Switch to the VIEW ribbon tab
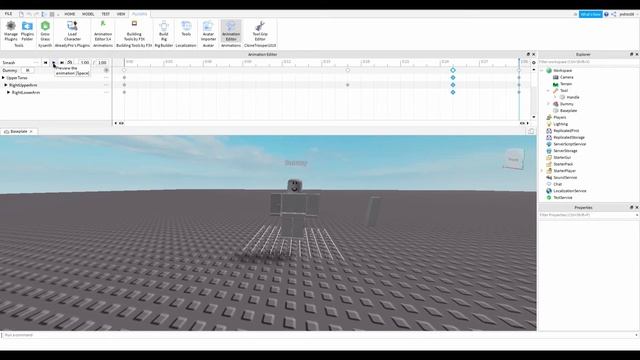640x360 pixels. point(121,14)
